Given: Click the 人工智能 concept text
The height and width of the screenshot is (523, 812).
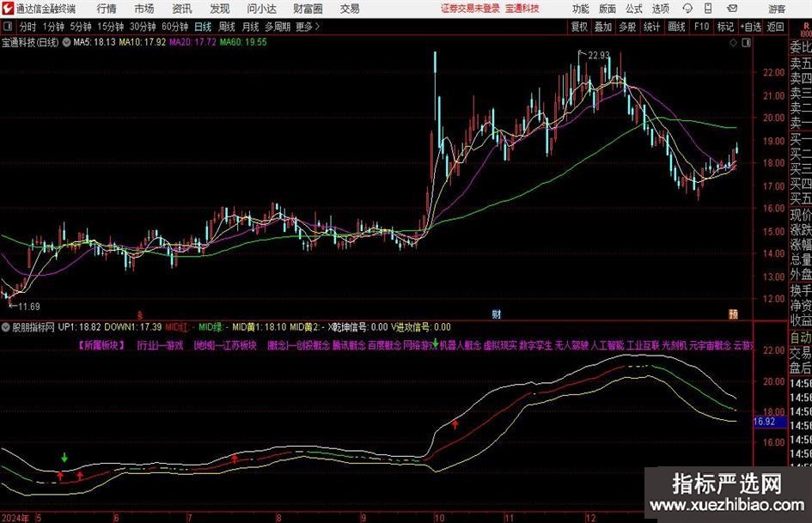Looking at the screenshot, I should click(607, 345).
